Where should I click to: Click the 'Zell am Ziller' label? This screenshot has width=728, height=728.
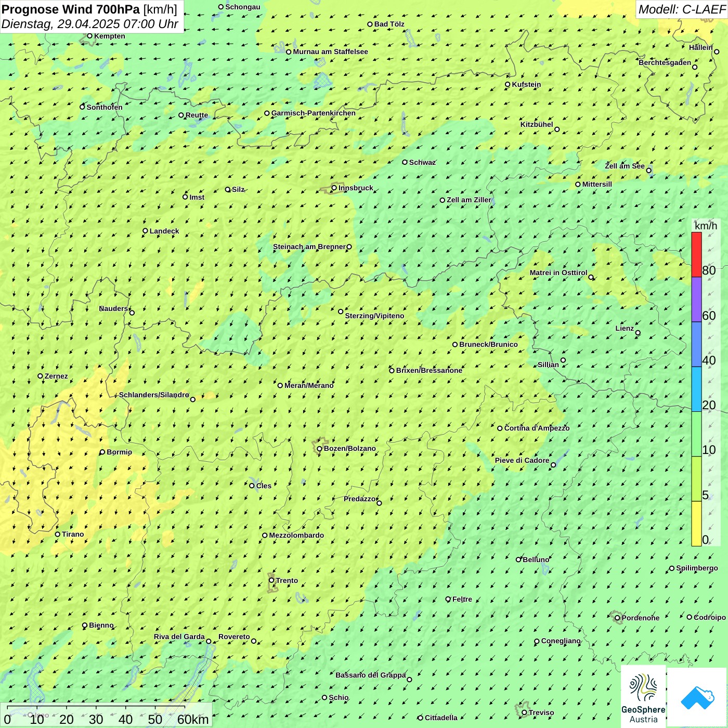(x=469, y=200)
